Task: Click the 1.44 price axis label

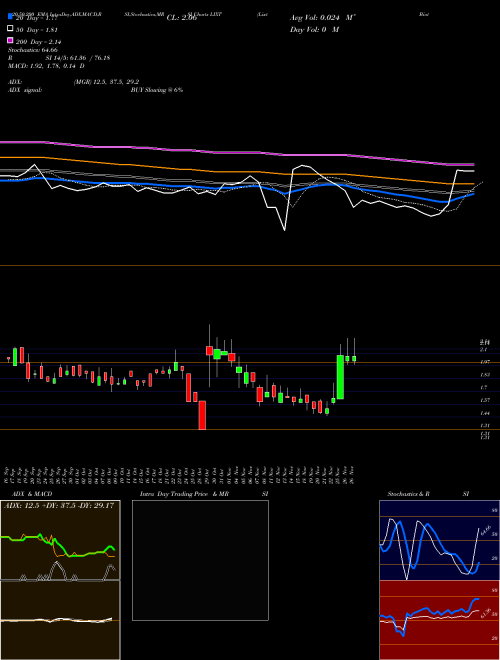Action: (x=484, y=413)
